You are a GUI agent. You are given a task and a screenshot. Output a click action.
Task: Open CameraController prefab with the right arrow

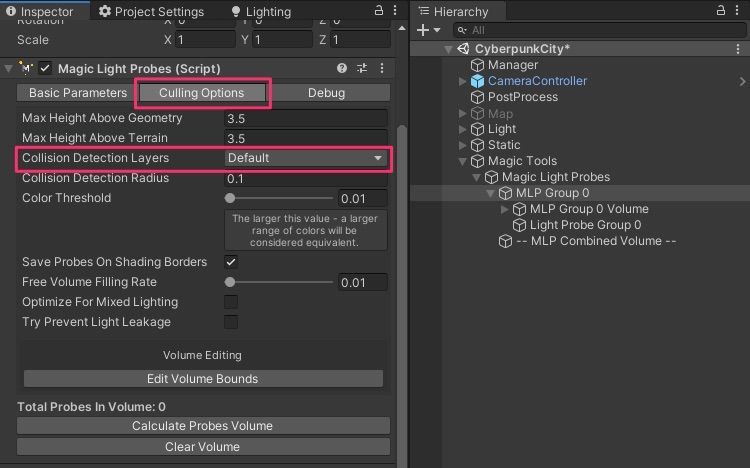742,81
